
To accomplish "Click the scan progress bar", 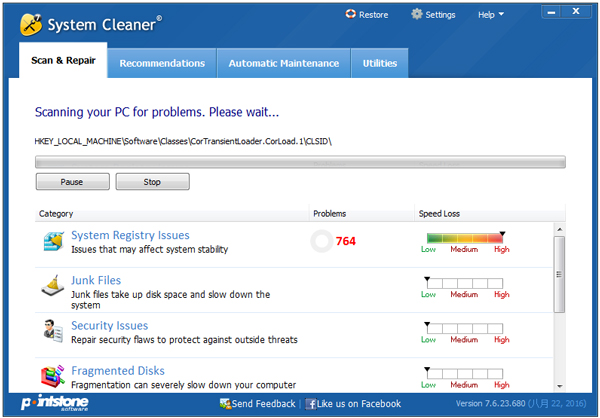I will coord(300,162).
